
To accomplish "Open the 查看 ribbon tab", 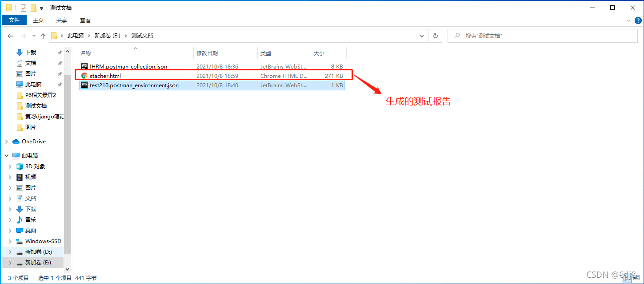I will pos(85,20).
